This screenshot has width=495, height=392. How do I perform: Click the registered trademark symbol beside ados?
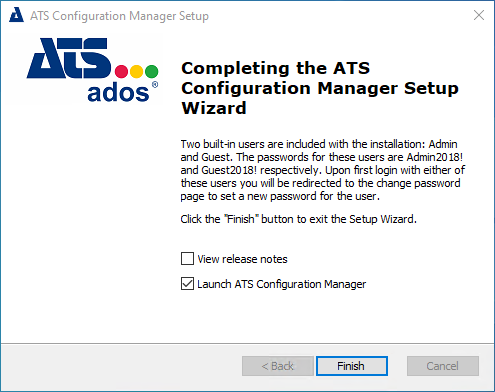tap(155, 85)
